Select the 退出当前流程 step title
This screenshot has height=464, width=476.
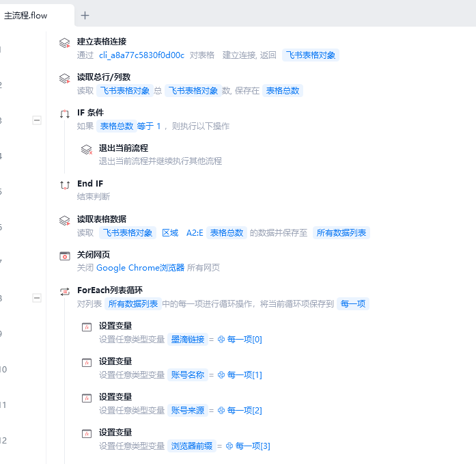pyautogui.click(x=123, y=148)
